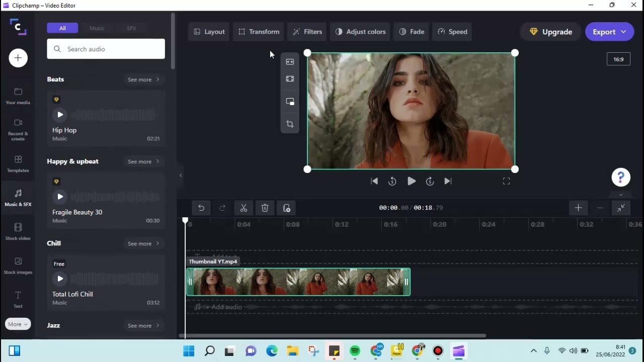644x362 pixels.
Task: Open the Filters tool
Action: pos(307,32)
